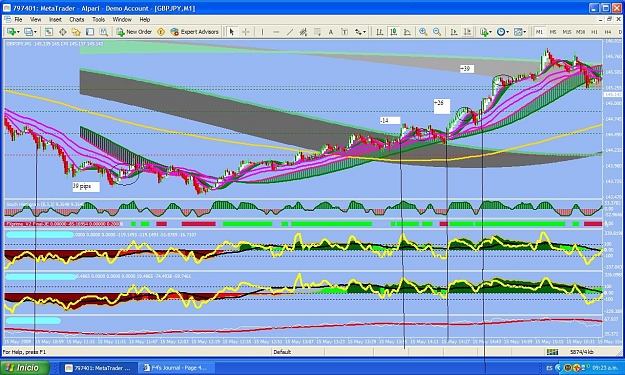Open the chart templates button
Screen dimensions: 625x375
coord(518,32)
